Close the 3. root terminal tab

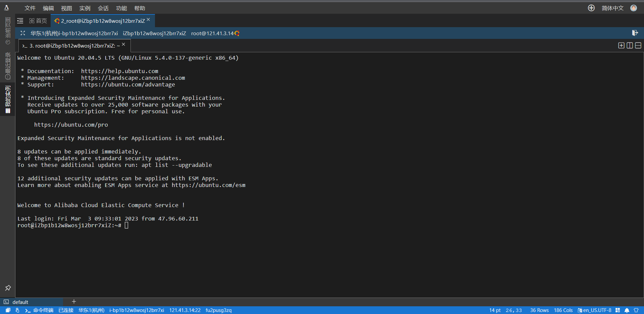[123, 44]
